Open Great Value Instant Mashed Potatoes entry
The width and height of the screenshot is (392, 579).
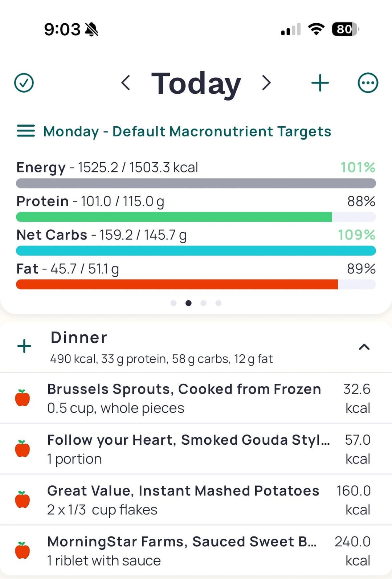click(x=183, y=500)
